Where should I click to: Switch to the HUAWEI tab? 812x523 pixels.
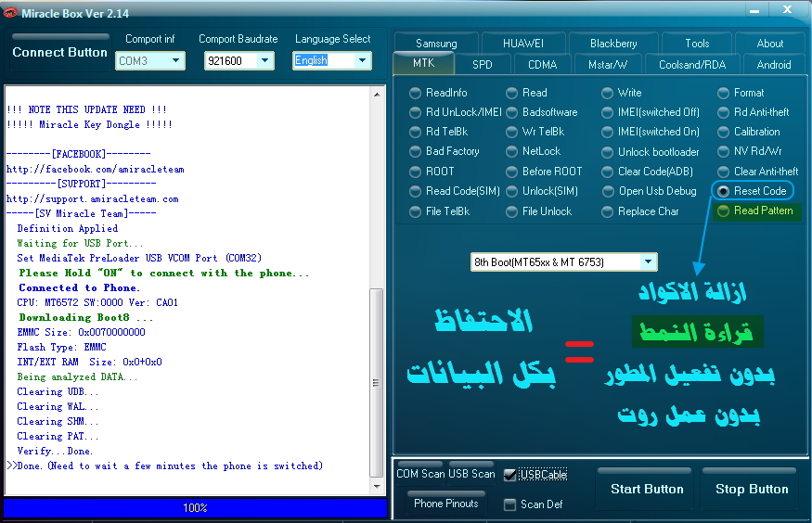pos(523,44)
